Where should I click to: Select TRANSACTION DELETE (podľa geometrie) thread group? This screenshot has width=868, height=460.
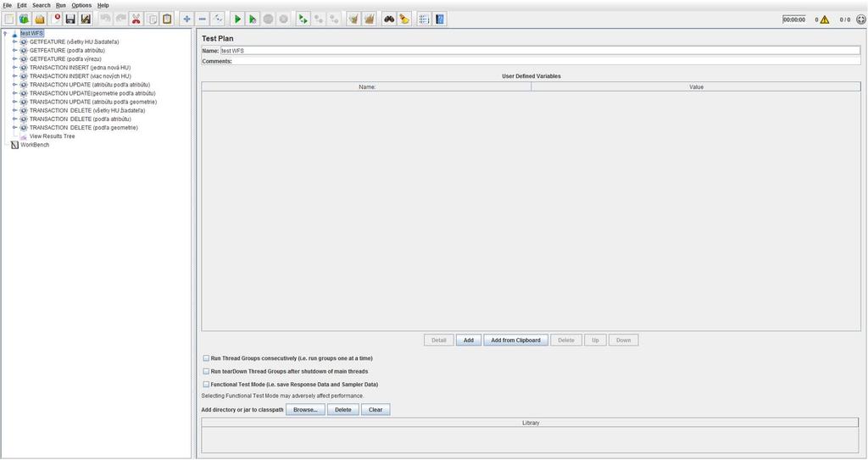84,128
